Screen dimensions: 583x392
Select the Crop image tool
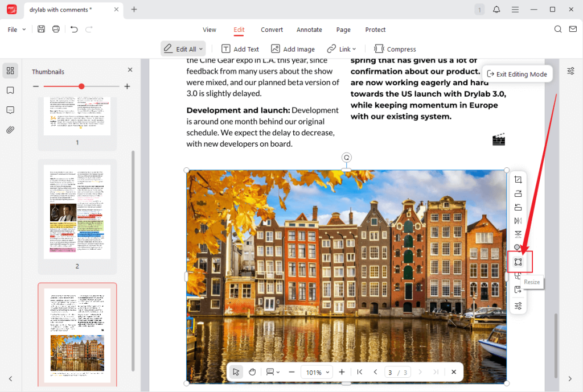pos(518,179)
